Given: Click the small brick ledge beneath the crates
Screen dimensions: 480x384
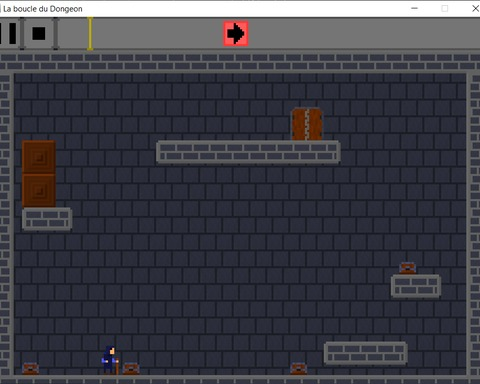Looking at the screenshot, I should pyautogui.click(x=47, y=219).
